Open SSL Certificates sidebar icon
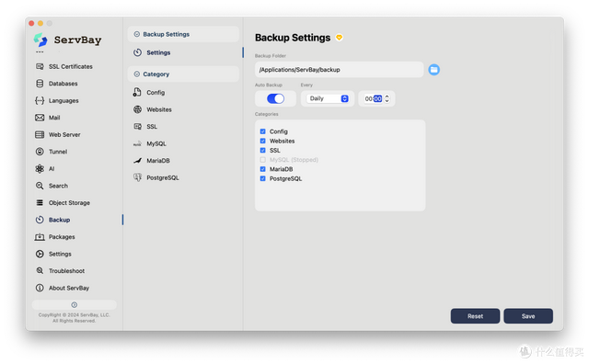Screen dimensions: 589x364 pyautogui.click(x=40, y=66)
